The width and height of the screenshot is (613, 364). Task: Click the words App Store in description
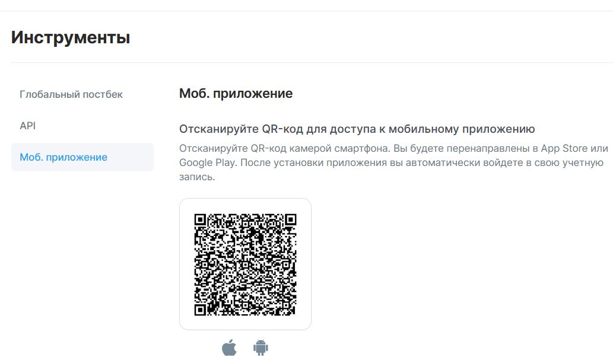564,148
